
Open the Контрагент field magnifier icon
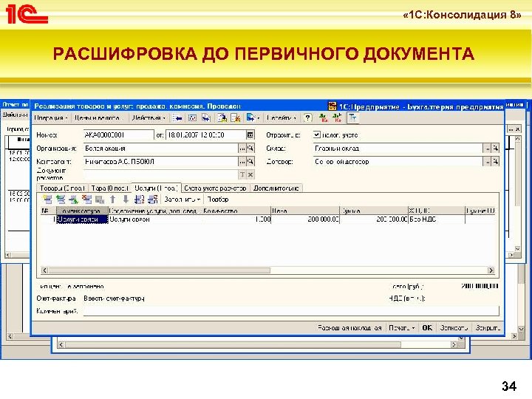(250, 162)
